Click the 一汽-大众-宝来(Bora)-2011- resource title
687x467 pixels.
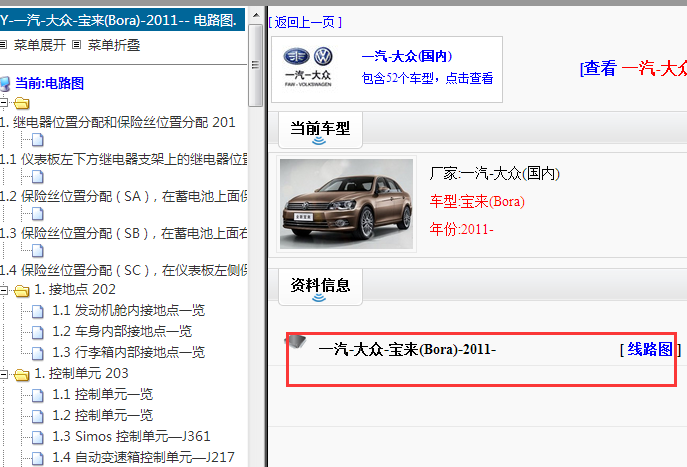point(407,350)
